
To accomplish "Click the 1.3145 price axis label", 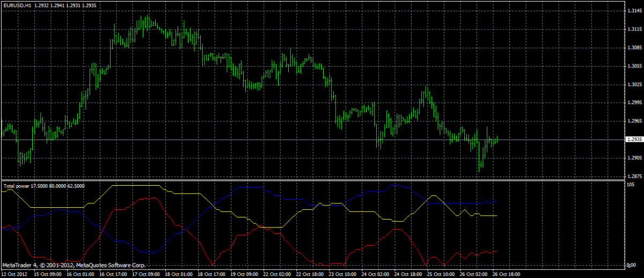I will [632, 11].
